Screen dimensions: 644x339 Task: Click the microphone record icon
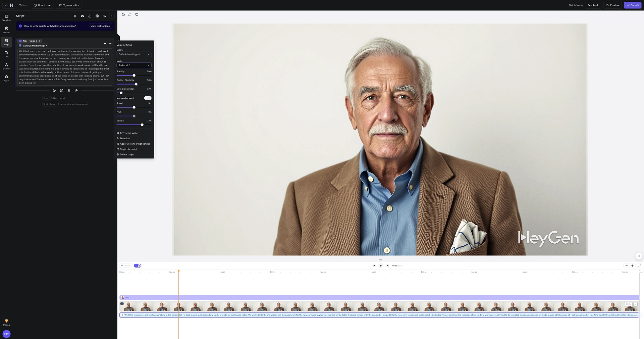coord(69,90)
